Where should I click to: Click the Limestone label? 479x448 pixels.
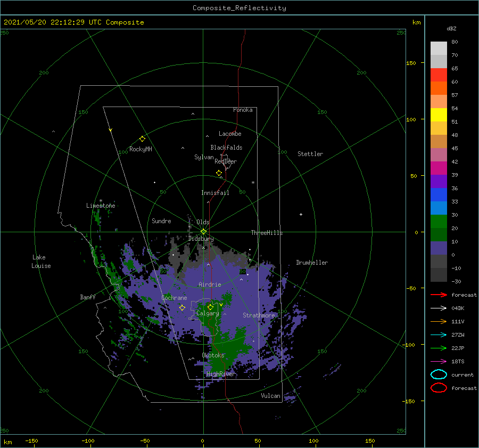(x=101, y=206)
